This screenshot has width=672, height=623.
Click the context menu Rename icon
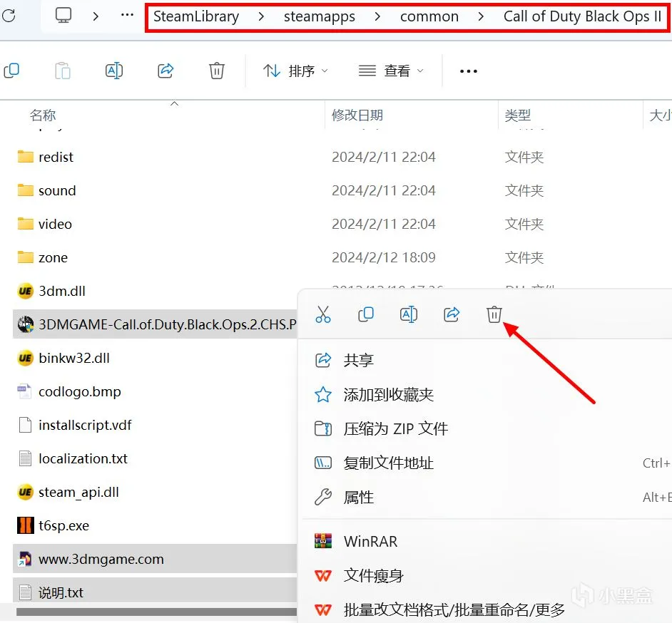click(x=409, y=314)
